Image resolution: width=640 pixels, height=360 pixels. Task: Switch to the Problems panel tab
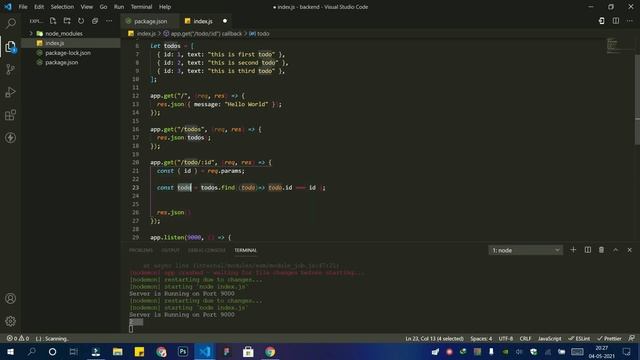point(141,250)
